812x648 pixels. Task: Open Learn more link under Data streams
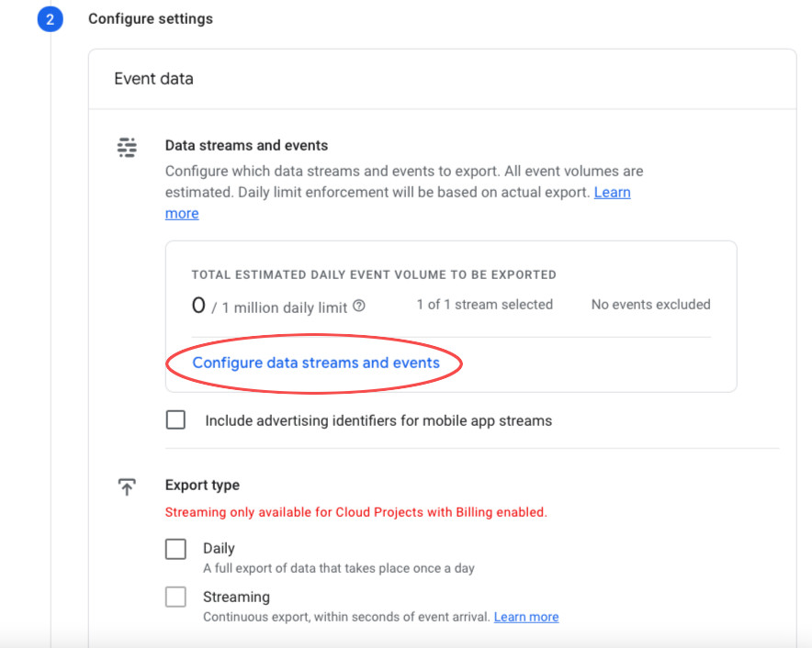[612, 192]
